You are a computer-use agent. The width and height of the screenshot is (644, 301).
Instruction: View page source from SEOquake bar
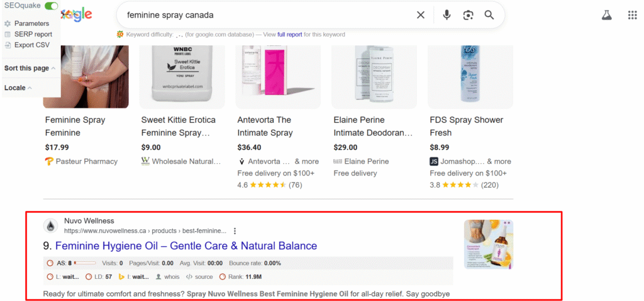[200, 276]
